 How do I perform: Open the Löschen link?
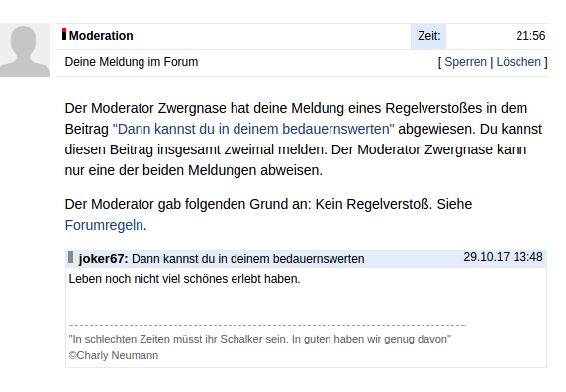point(519,62)
